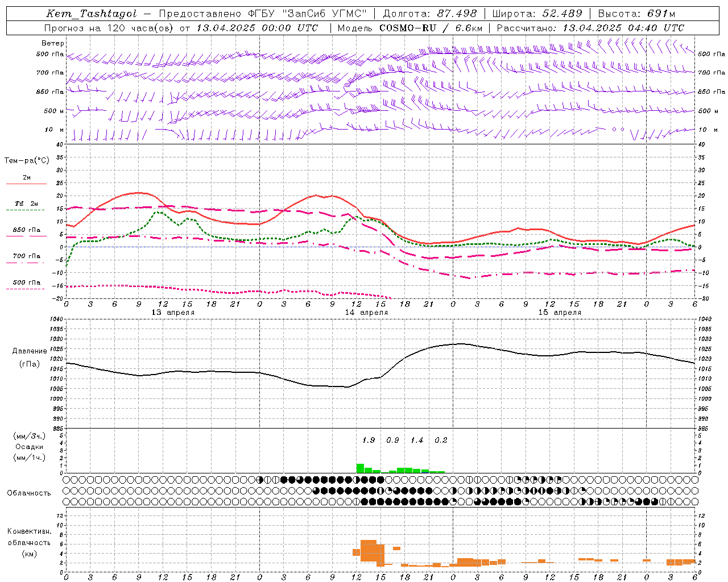This screenshot has height=582, width=728.
Task: Click the Давление pressure chart label
Action: pos(30,351)
